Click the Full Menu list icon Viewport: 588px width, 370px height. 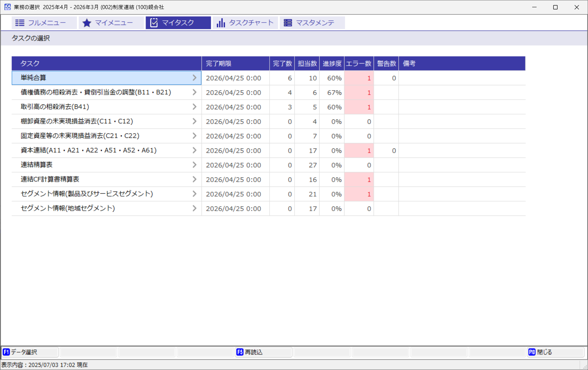(20, 23)
